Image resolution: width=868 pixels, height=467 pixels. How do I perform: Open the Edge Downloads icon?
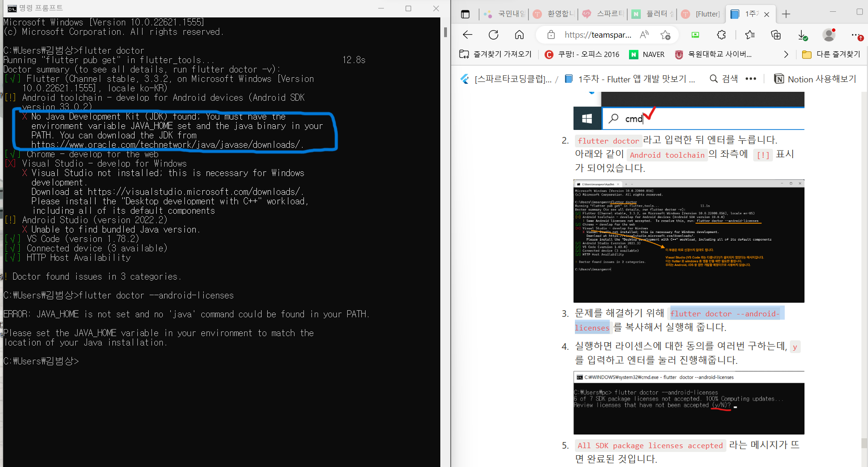click(x=802, y=35)
